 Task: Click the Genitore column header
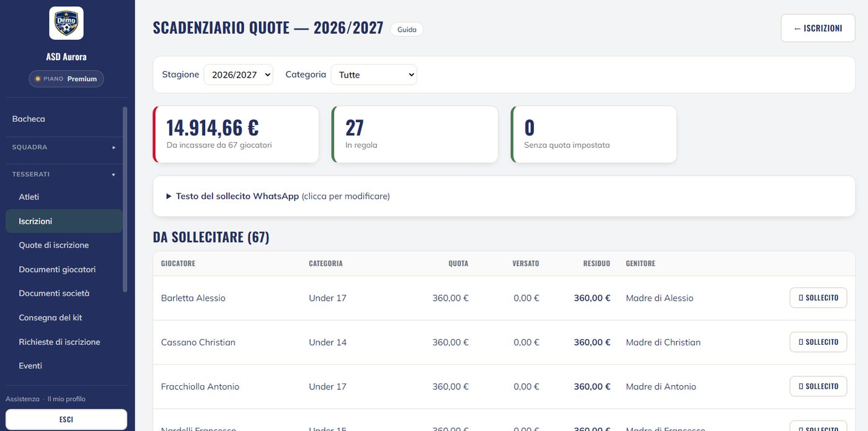(x=640, y=264)
